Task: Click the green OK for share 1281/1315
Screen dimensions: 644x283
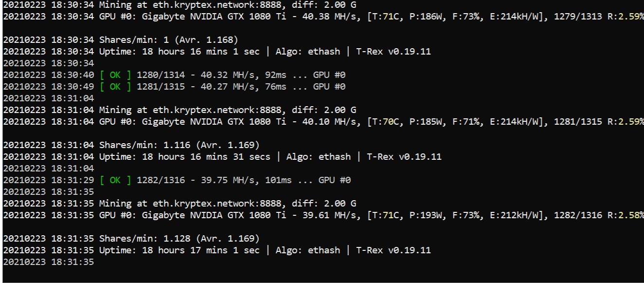Action: point(115,87)
